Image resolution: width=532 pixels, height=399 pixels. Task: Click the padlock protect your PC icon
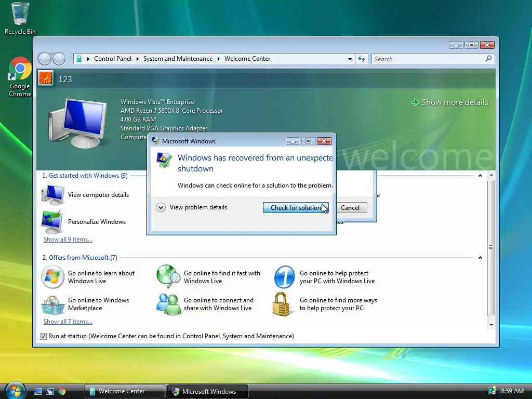[281, 304]
